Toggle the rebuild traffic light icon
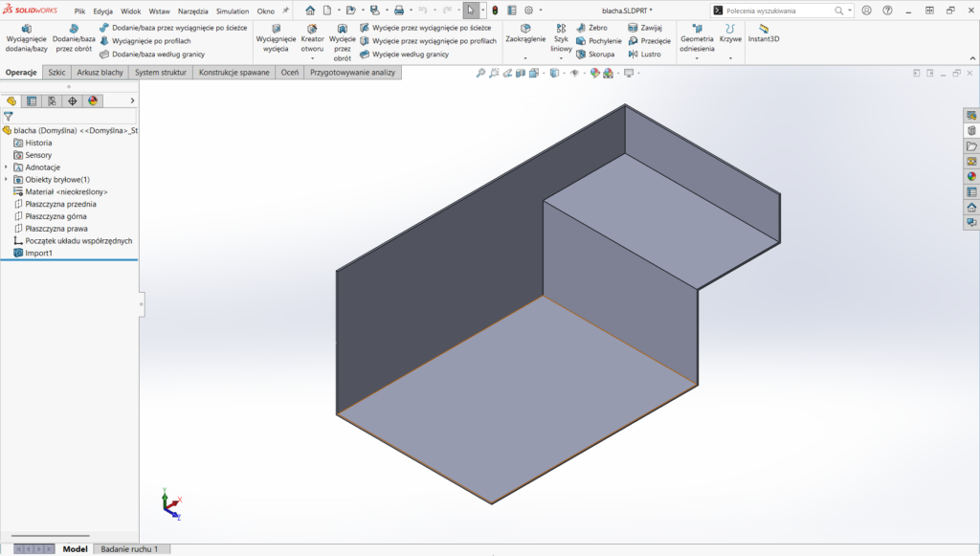Screen dimensions: 980x556 pos(495,11)
